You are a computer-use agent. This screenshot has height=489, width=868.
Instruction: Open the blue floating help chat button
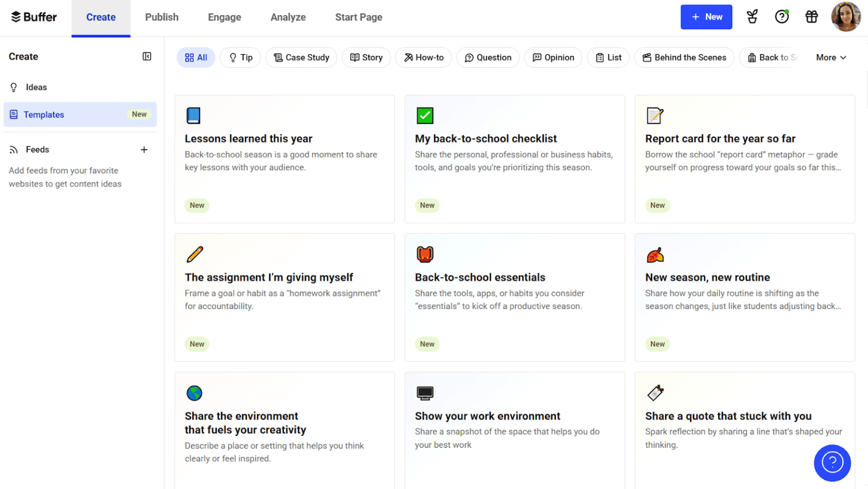832,463
